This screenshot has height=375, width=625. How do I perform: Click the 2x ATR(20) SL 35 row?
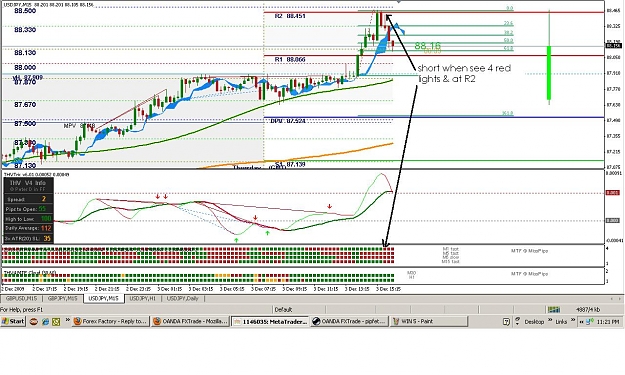click(28, 238)
